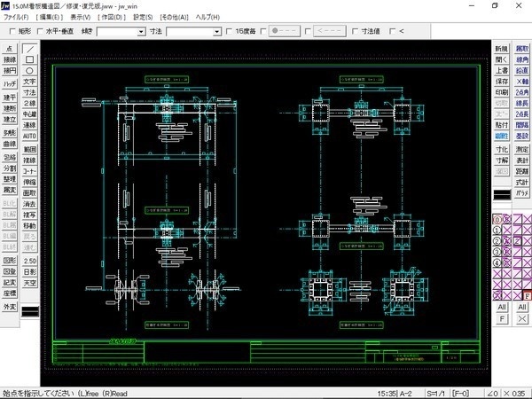This screenshot has height=399, width=532.
Task: Click the 2.5D tool button
Action: pyautogui.click(x=30, y=261)
